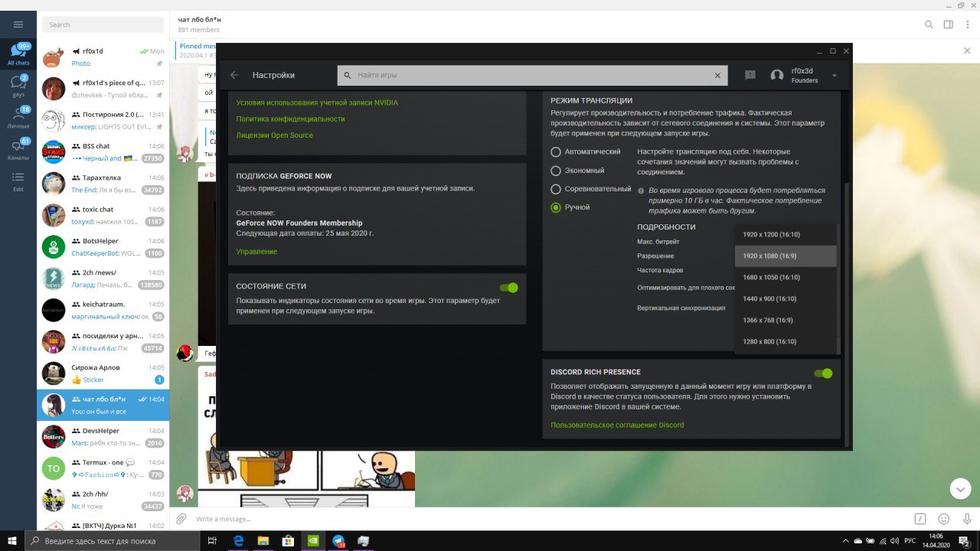Open Telegram hamburger main menu
980x551 pixels.
[18, 24]
